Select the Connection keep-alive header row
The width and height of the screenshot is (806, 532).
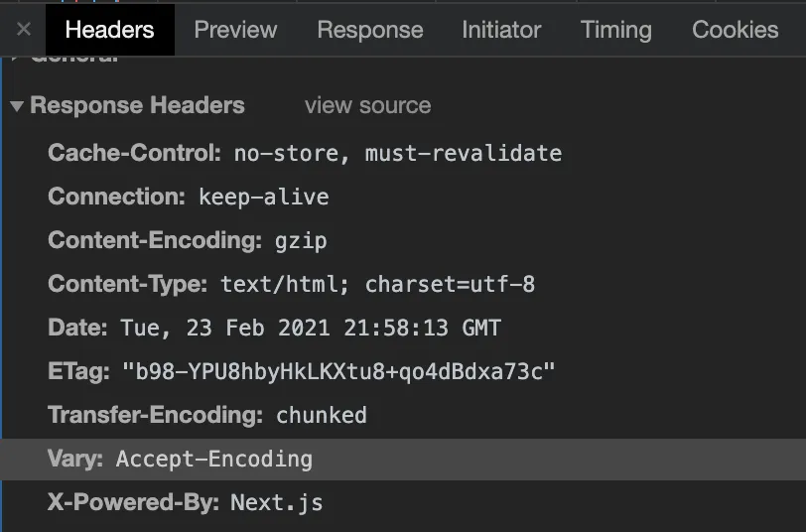[189, 197]
